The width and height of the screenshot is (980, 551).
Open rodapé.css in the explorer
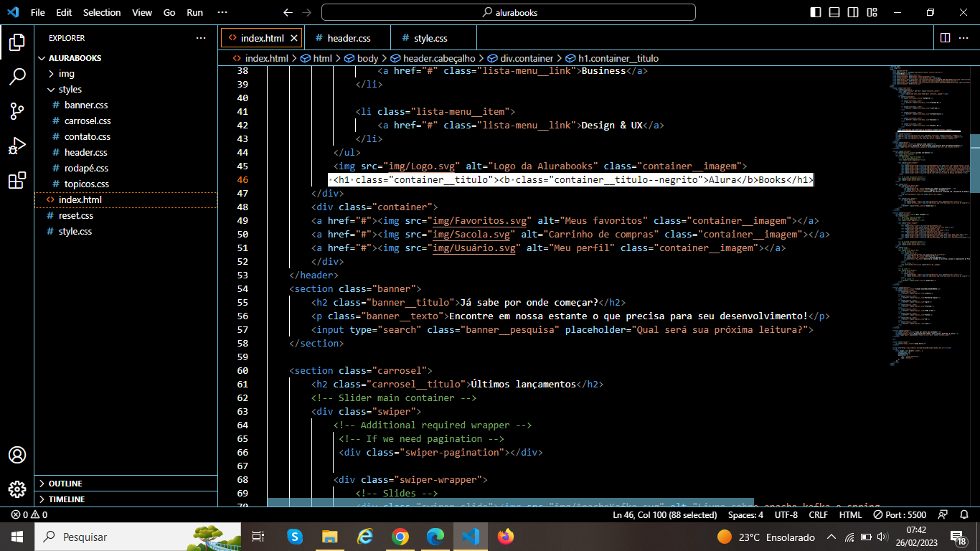[x=126, y=169]
